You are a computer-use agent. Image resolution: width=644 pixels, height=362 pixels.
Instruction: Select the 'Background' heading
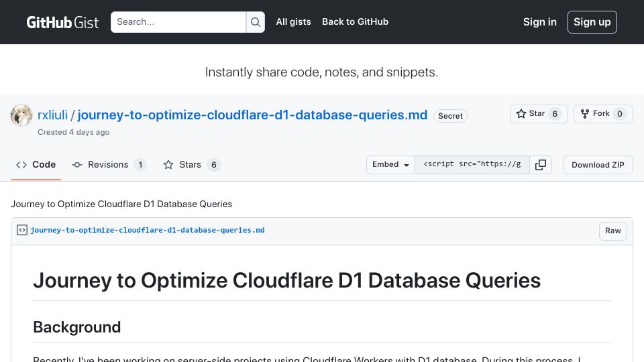point(76,327)
